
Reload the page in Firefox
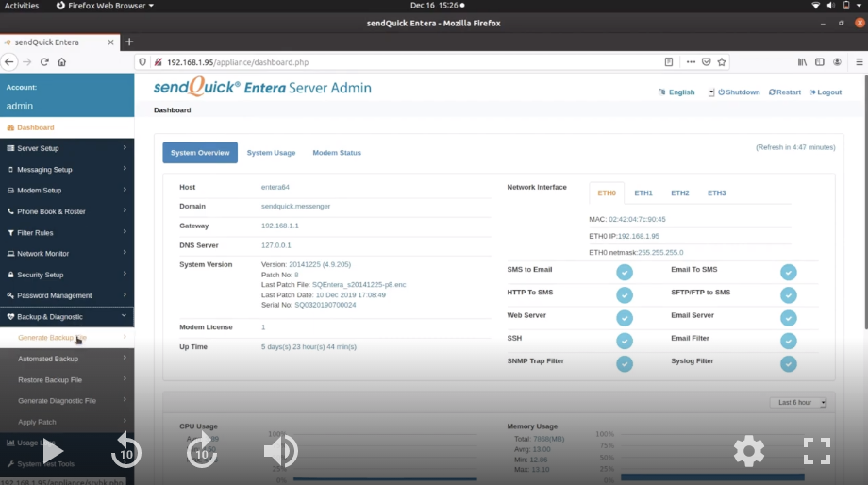coord(44,62)
